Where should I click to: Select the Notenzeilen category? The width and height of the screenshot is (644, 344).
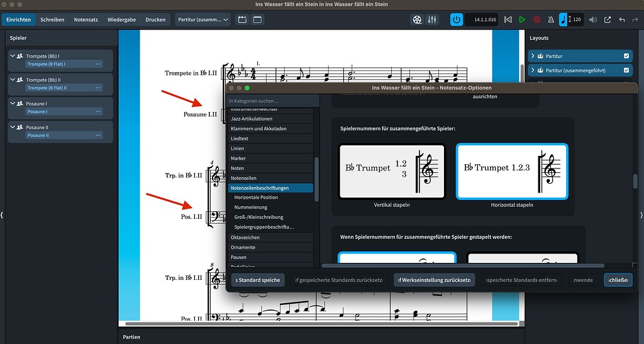pos(270,178)
